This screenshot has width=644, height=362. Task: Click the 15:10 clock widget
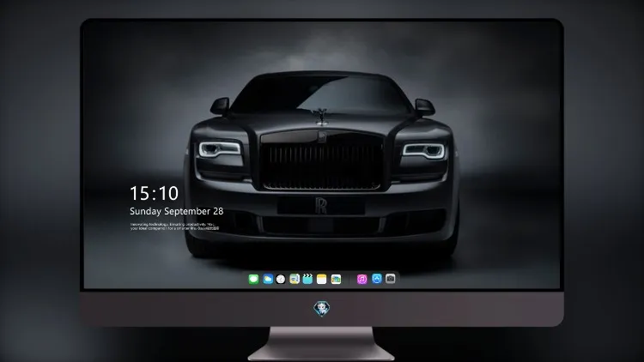click(154, 193)
